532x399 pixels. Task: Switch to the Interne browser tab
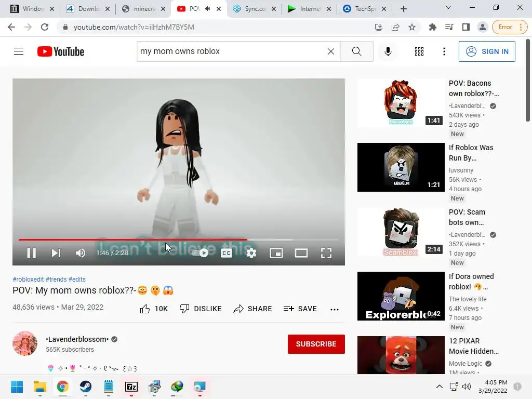click(x=310, y=9)
